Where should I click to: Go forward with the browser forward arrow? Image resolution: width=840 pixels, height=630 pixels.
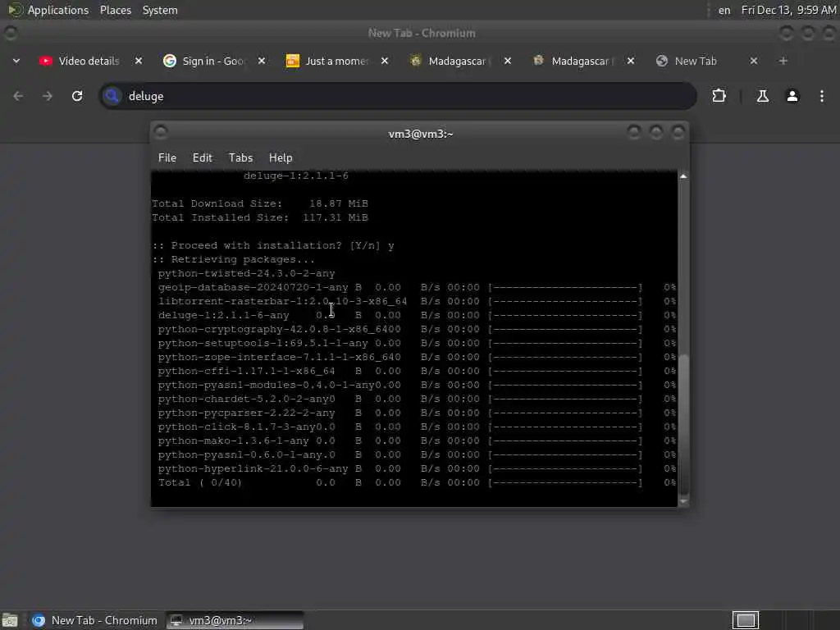pyautogui.click(x=47, y=96)
